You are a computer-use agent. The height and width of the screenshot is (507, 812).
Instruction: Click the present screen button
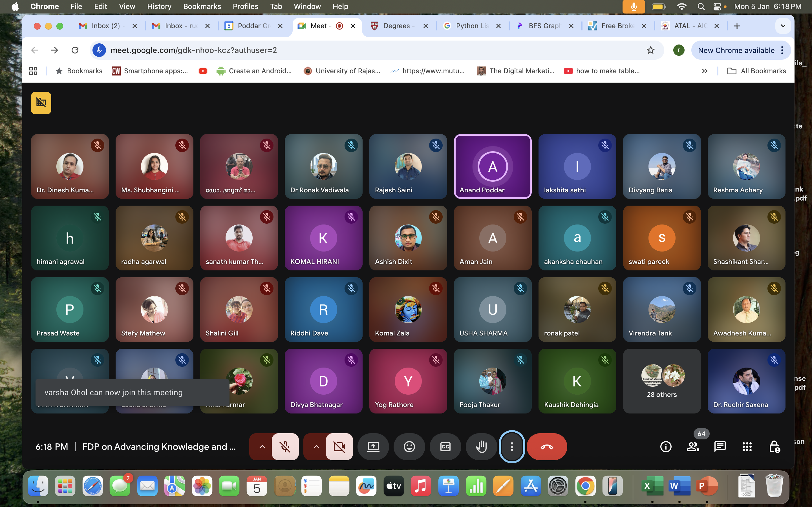pos(373,447)
